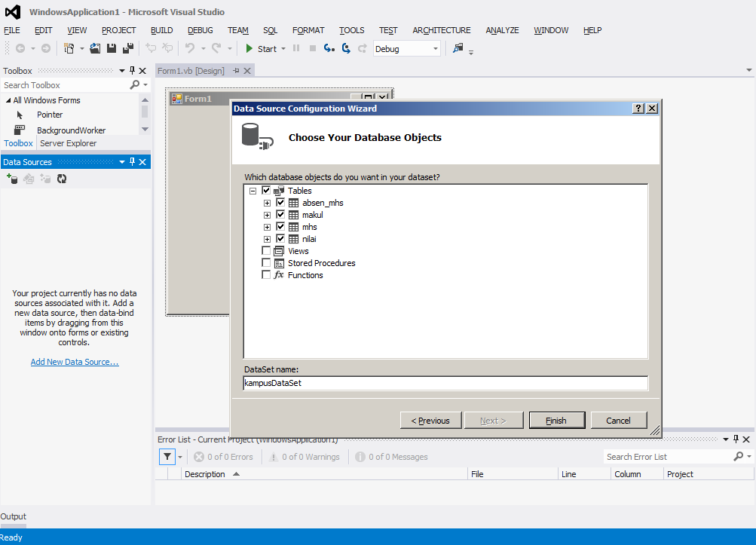
Task: Uncheck the makul table checkbox
Action: coord(280,215)
